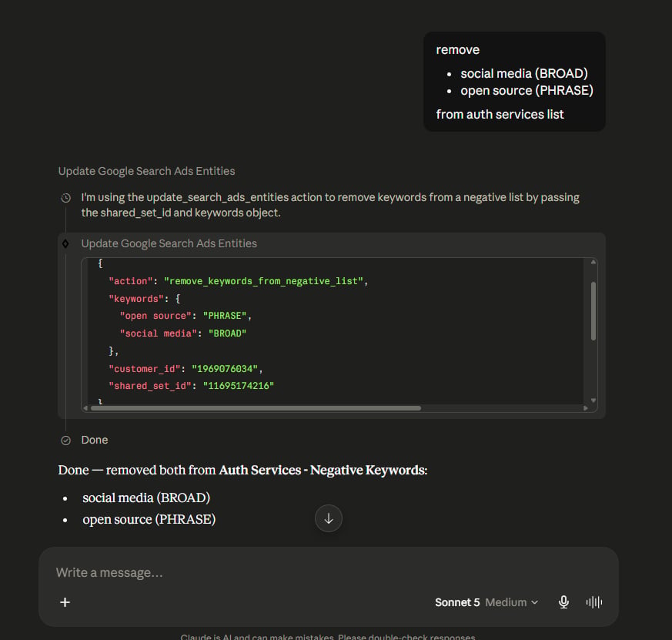Click the customer_id value "1969076034"
Image resolution: width=672 pixels, height=640 pixels.
(x=225, y=369)
